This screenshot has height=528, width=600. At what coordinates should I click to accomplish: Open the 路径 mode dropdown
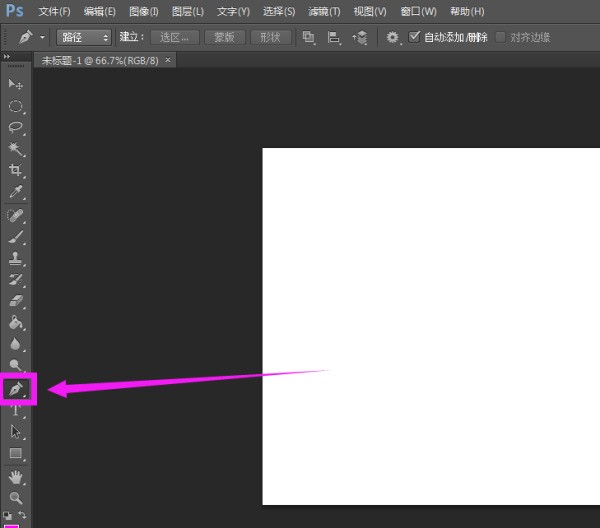pyautogui.click(x=84, y=37)
